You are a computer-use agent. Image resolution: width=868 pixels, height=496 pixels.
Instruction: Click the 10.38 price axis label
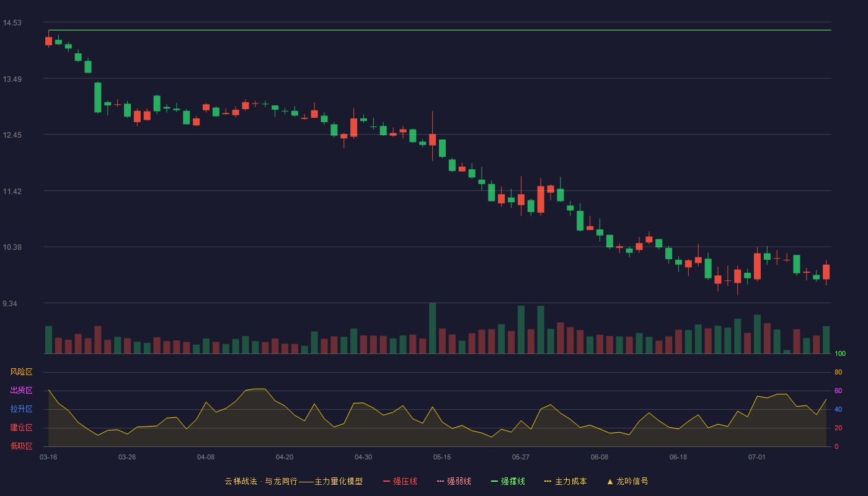[12, 247]
